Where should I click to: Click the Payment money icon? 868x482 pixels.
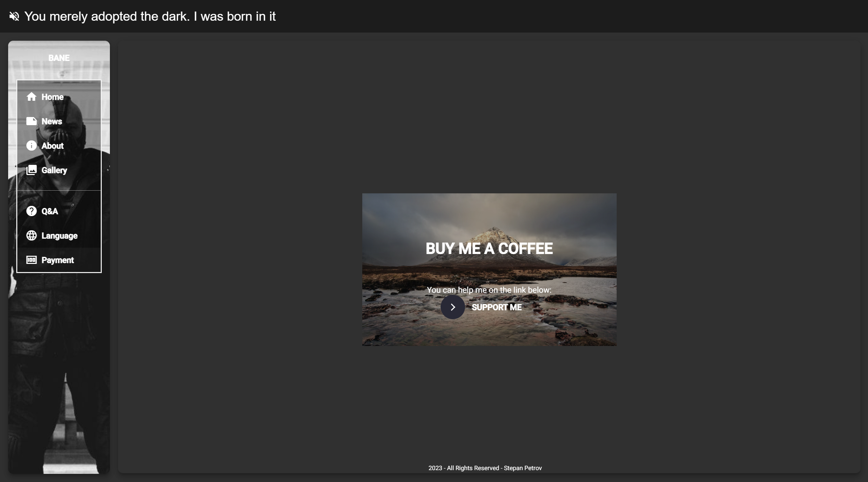click(x=31, y=260)
